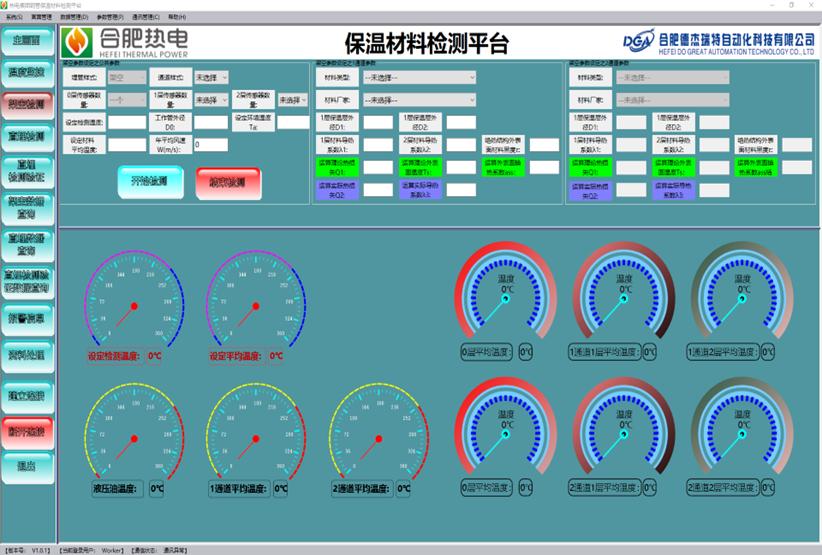Open the 参数管理(P) menu
Screen dimensions: 822x555
click(x=109, y=17)
